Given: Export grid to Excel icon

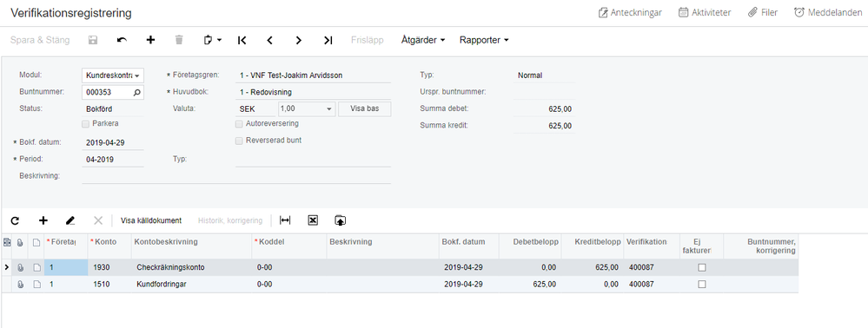Looking at the screenshot, I should point(312,220).
